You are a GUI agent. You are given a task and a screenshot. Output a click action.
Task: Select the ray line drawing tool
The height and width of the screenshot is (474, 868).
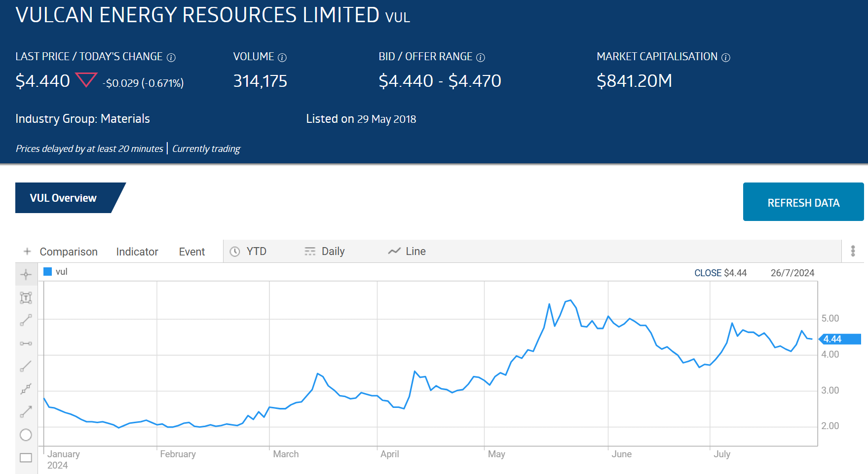(x=26, y=366)
